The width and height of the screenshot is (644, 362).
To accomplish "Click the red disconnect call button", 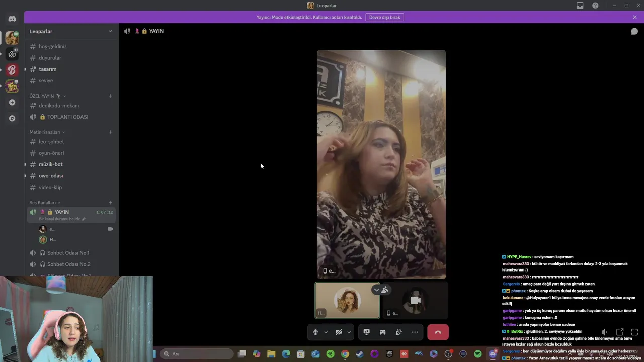I will click(x=438, y=332).
